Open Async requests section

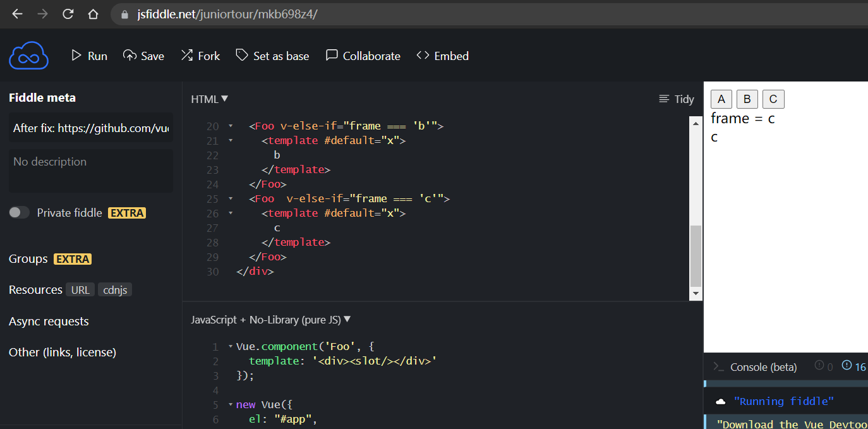(49, 322)
